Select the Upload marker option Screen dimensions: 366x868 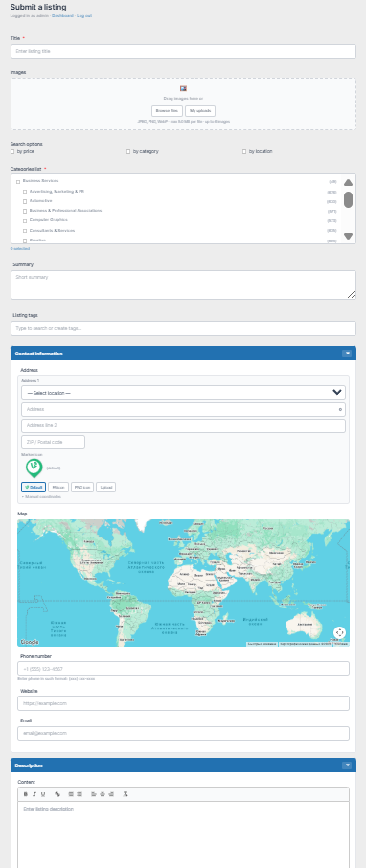(x=105, y=487)
